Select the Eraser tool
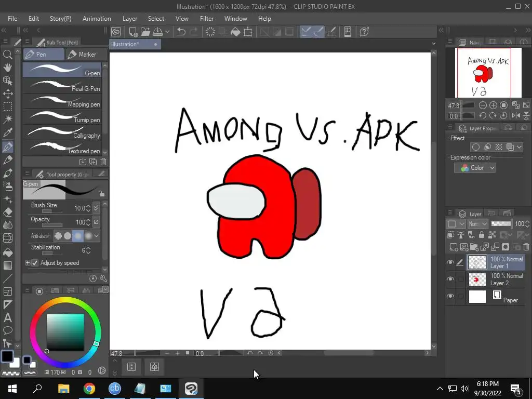 click(x=7, y=212)
